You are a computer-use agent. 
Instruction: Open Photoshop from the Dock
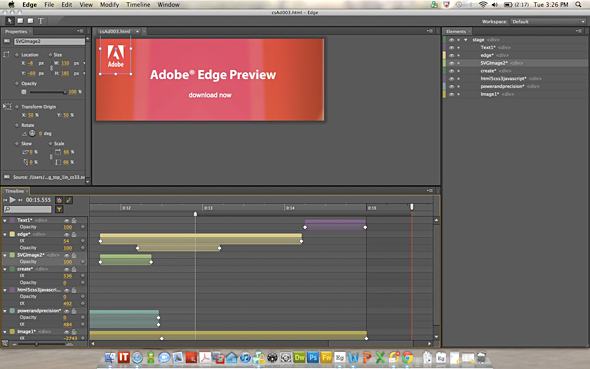pos(312,358)
